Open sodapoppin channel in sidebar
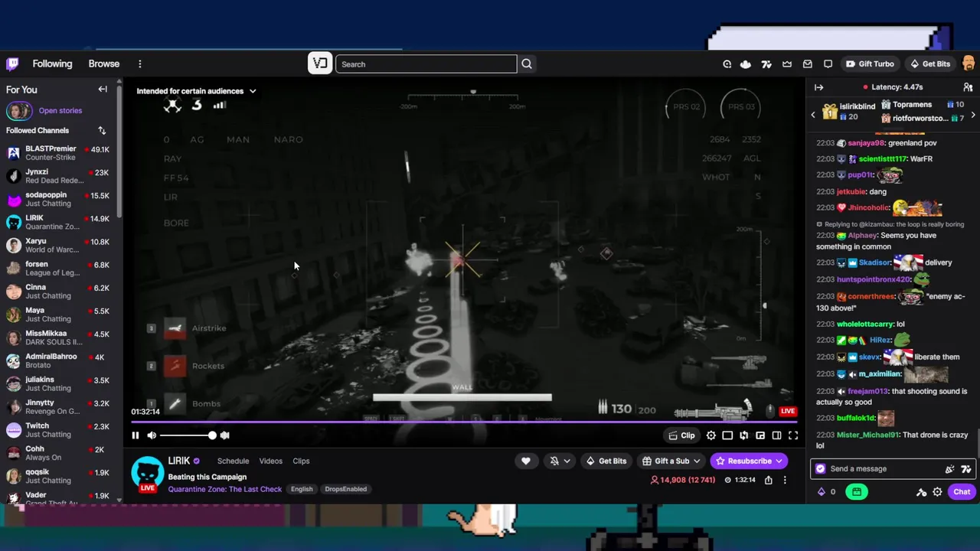 tap(59, 199)
